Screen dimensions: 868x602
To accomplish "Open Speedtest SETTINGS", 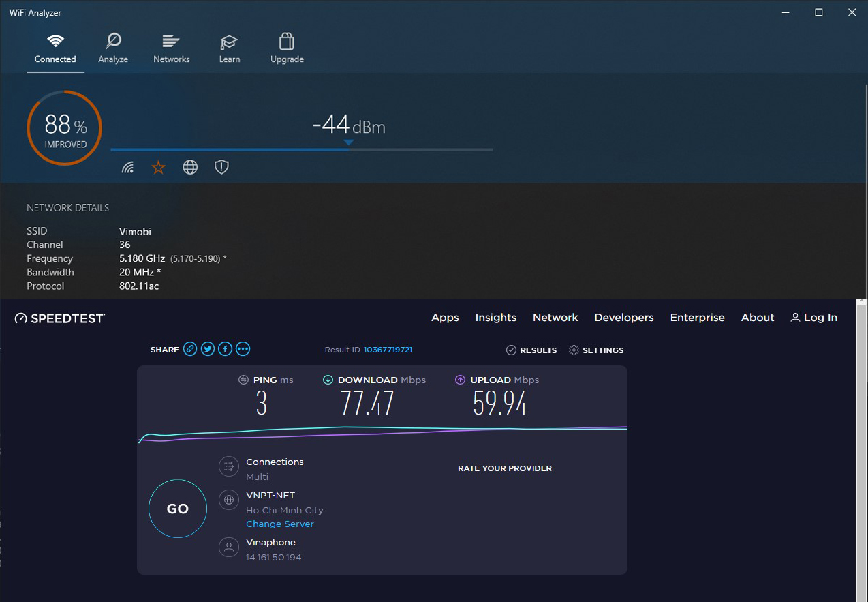I will point(596,350).
